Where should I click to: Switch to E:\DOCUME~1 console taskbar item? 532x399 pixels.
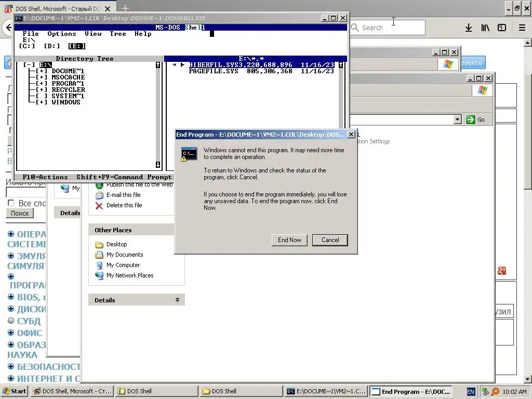[x=325, y=391]
